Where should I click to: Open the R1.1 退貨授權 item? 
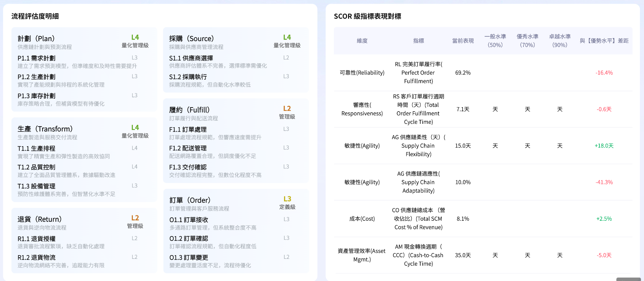coord(83,242)
